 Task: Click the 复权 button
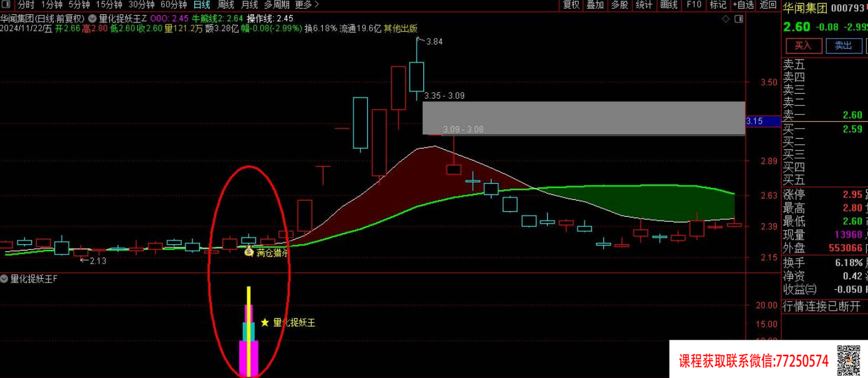[571, 4]
